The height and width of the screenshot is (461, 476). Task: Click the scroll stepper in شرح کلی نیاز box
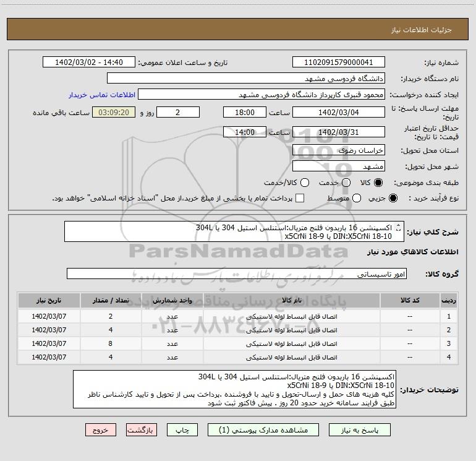point(399,227)
